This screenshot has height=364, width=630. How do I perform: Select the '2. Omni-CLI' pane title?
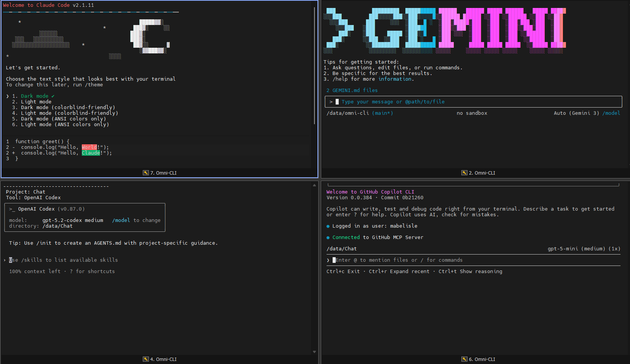pos(482,173)
